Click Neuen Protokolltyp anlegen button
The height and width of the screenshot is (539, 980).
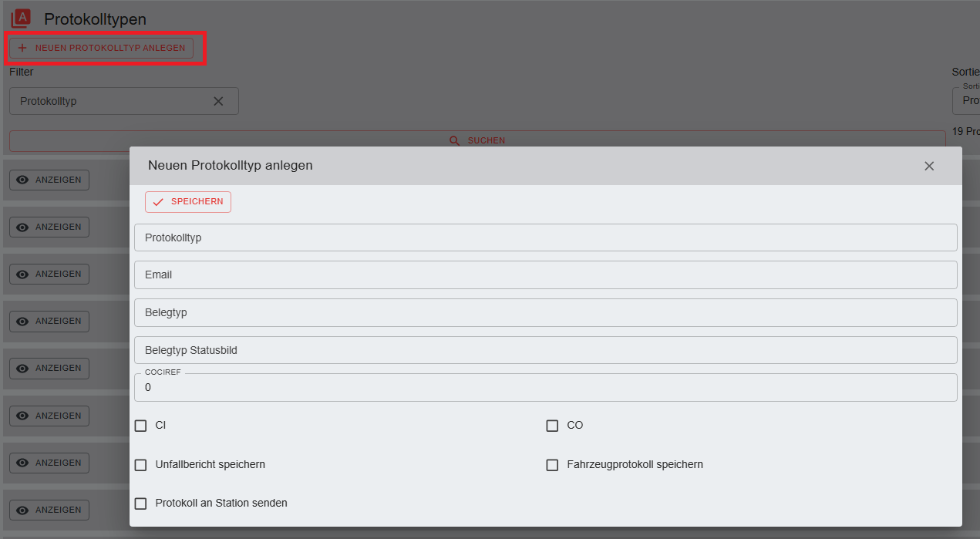tap(101, 48)
